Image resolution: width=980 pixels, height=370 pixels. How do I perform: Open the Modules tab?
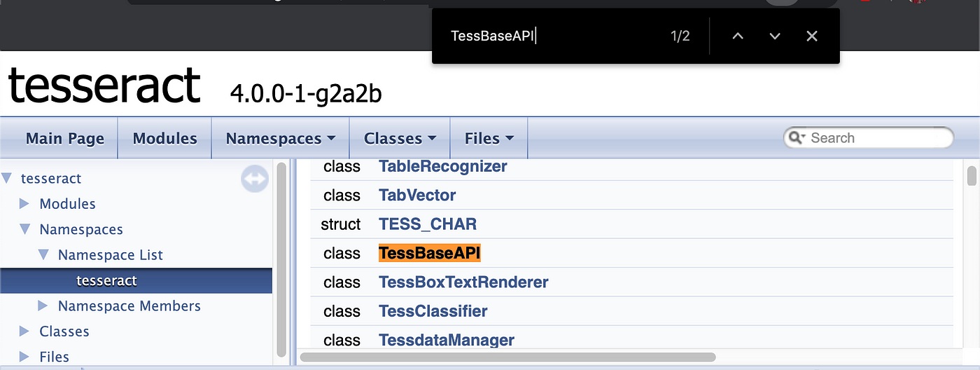pyautogui.click(x=164, y=139)
